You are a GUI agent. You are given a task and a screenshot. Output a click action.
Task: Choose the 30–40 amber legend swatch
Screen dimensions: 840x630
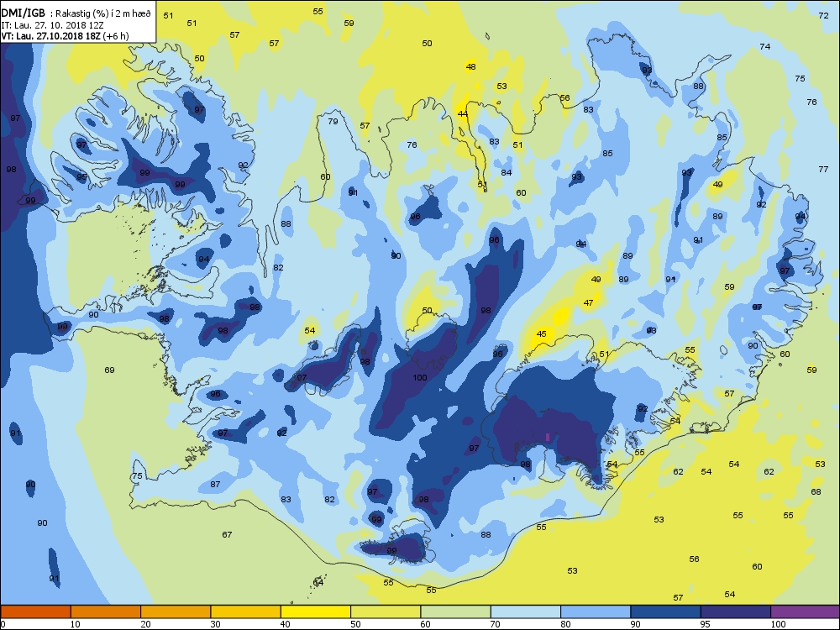246,612
